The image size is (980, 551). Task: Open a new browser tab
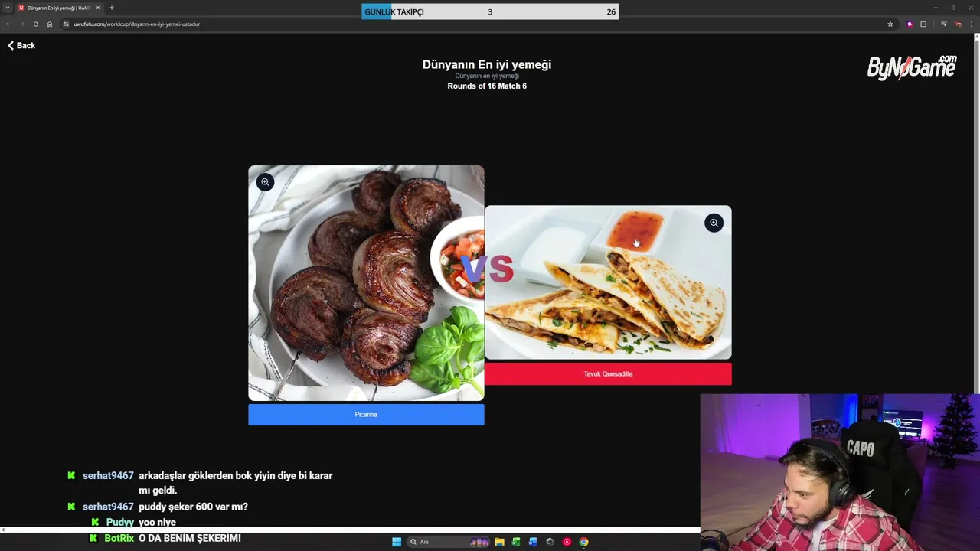(x=112, y=8)
